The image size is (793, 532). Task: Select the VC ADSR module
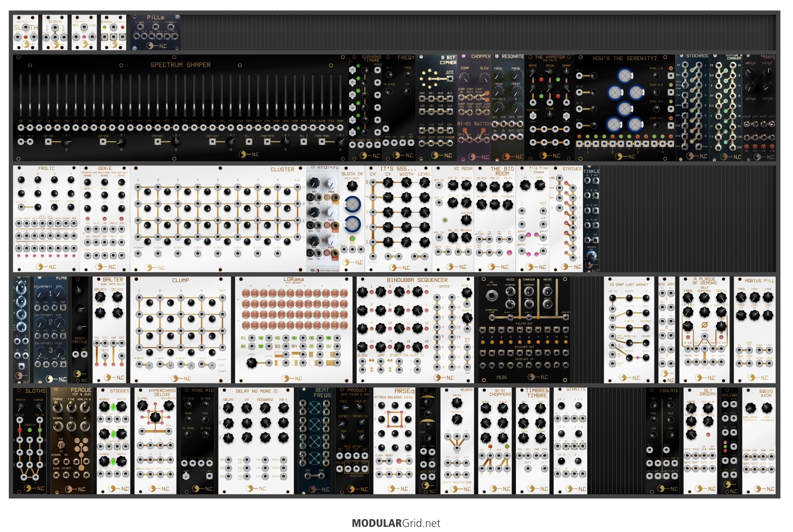point(453,219)
